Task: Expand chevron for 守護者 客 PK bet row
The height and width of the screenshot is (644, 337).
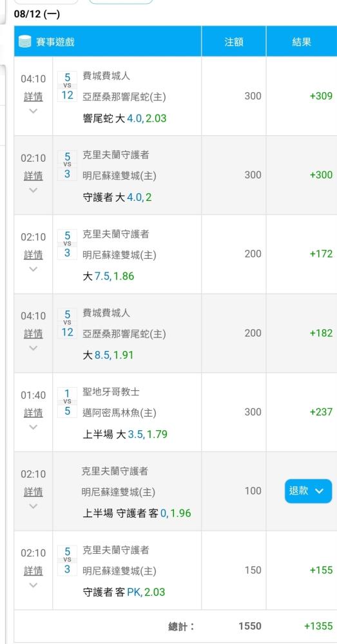Action: point(34,585)
